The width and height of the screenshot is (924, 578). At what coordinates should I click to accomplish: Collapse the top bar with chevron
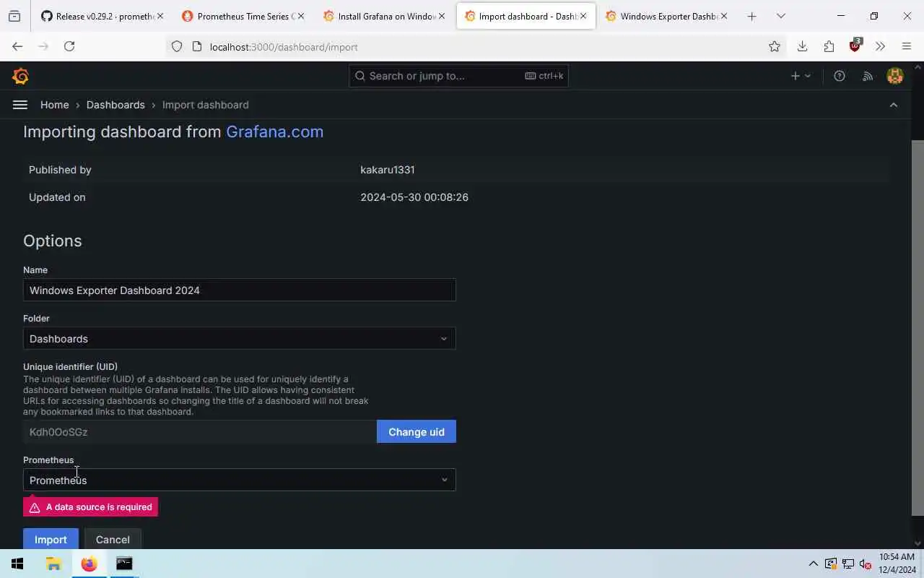(894, 105)
